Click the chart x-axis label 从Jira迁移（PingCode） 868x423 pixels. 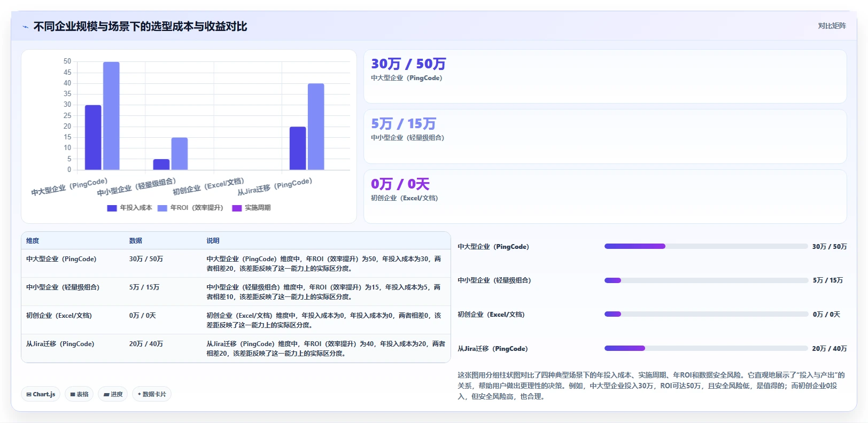tap(275, 186)
